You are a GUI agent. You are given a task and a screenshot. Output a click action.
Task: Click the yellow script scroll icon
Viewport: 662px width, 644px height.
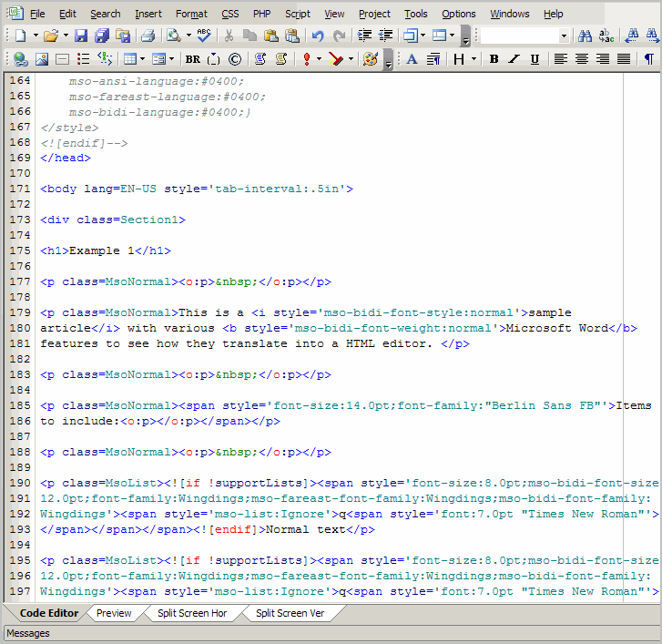[x=281, y=59]
